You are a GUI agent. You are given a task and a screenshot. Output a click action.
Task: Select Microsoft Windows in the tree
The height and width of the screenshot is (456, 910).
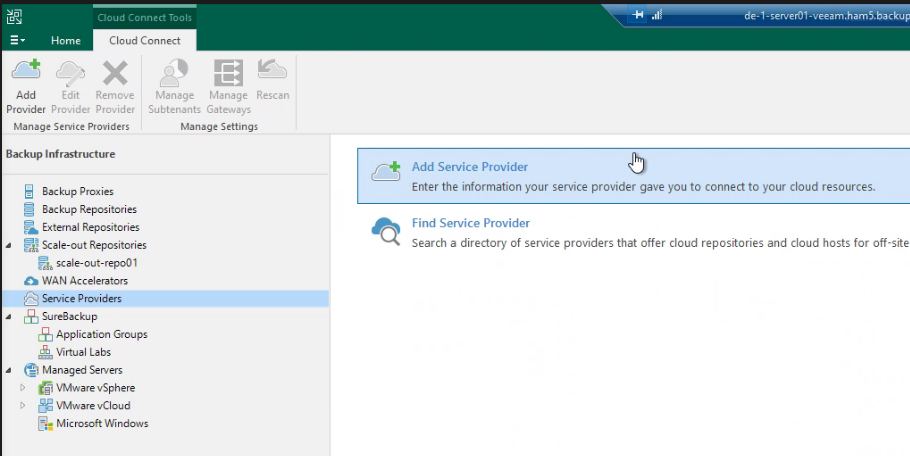click(x=102, y=424)
